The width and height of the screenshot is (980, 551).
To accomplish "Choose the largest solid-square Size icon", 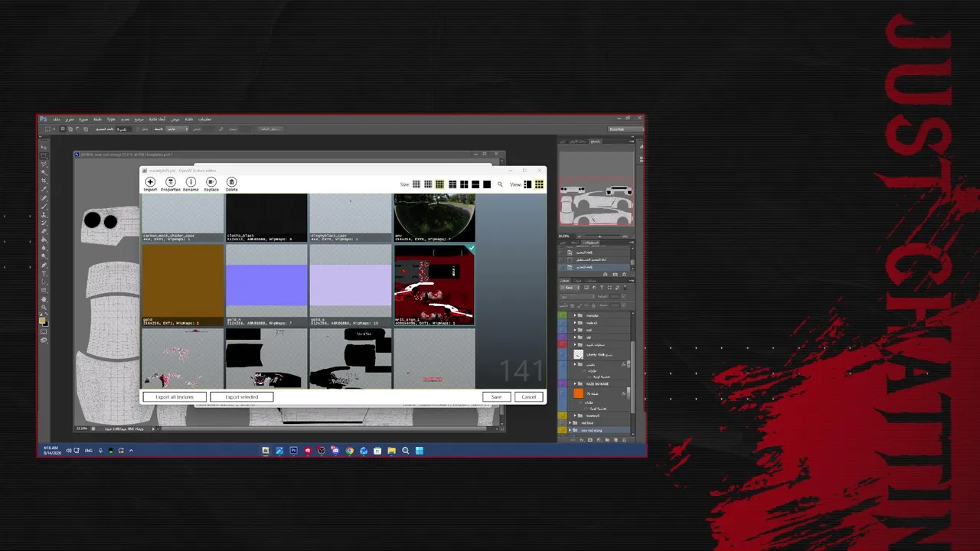I will [487, 184].
